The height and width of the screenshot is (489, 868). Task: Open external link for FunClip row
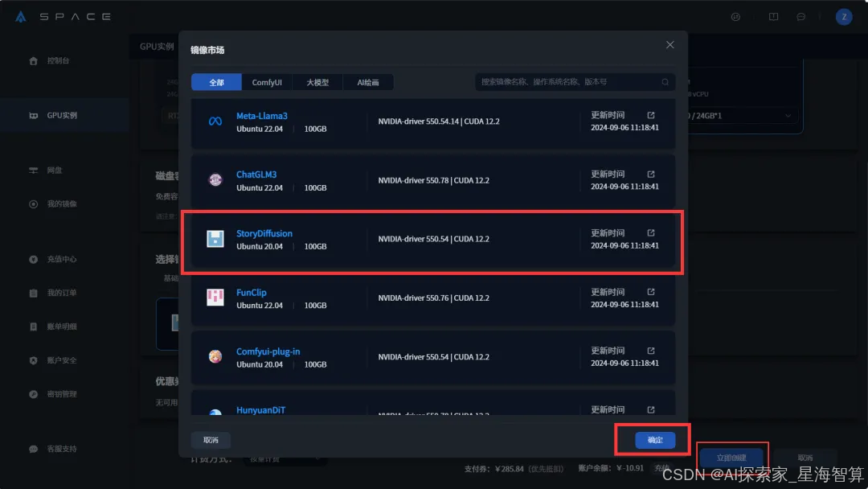(651, 292)
